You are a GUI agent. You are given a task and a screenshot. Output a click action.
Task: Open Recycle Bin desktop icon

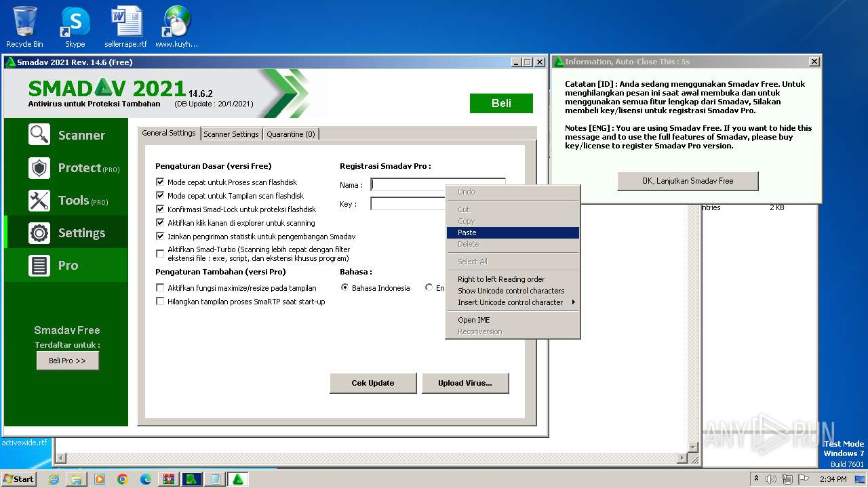(24, 27)
